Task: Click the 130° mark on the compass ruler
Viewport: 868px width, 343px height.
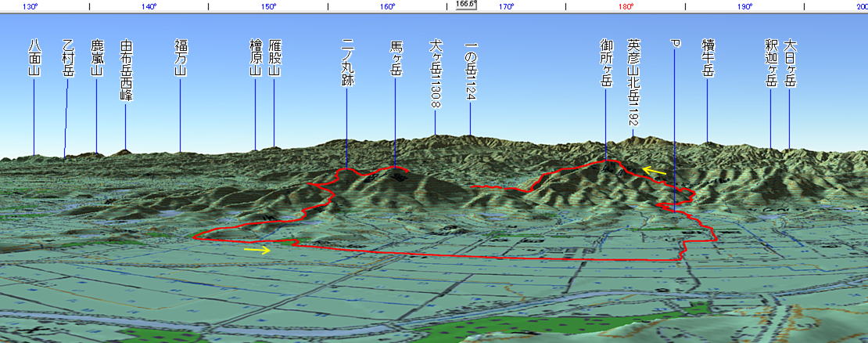Action: pos(30,6)
